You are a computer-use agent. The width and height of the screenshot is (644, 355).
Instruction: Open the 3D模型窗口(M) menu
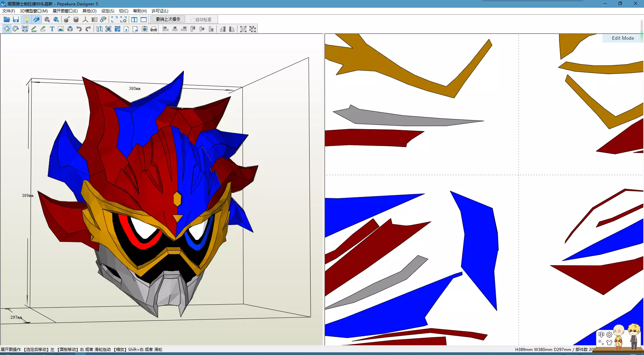pos(34,11)
